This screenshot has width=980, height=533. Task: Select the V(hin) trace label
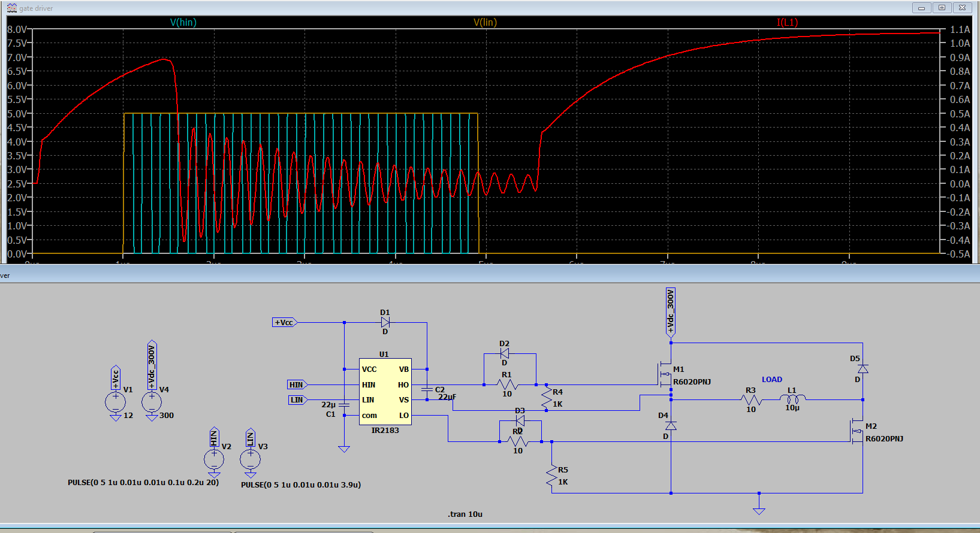coord(183,22)
